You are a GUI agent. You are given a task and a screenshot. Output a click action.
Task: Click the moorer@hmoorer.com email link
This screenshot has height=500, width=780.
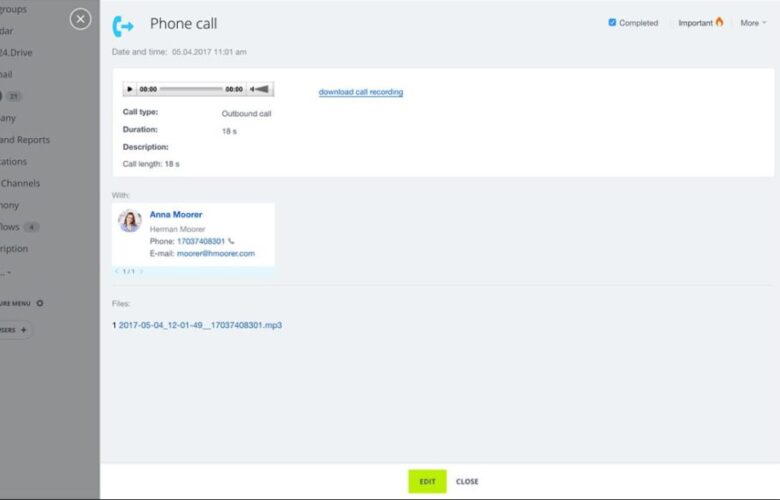tap(215, 253)
